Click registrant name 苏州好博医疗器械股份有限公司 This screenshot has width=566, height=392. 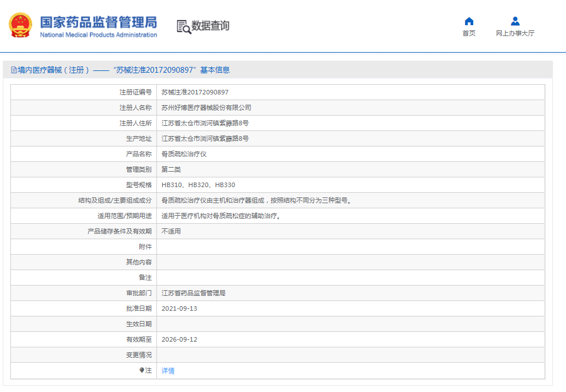coord(206,108)
